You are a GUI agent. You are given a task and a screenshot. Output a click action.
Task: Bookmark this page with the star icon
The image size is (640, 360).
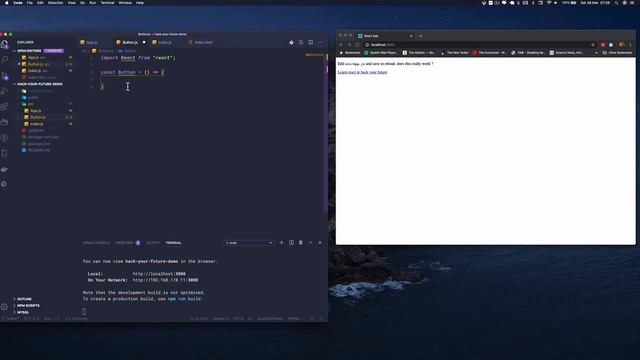[x=593, y=44]
